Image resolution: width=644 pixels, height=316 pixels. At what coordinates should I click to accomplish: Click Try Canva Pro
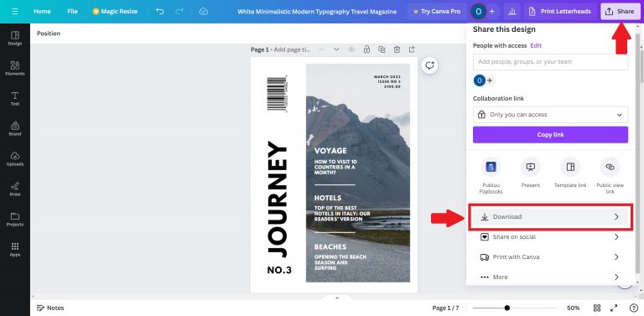coord(437,12)
